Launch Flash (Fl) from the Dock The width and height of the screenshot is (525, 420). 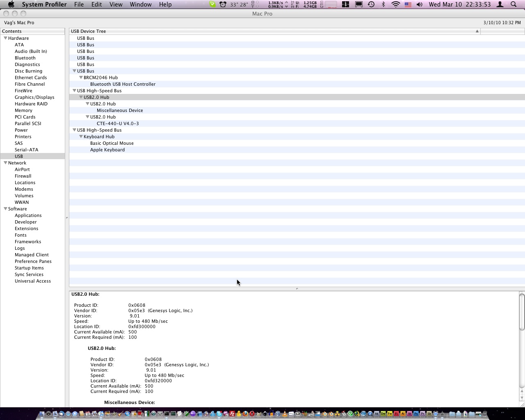(396, 414)
